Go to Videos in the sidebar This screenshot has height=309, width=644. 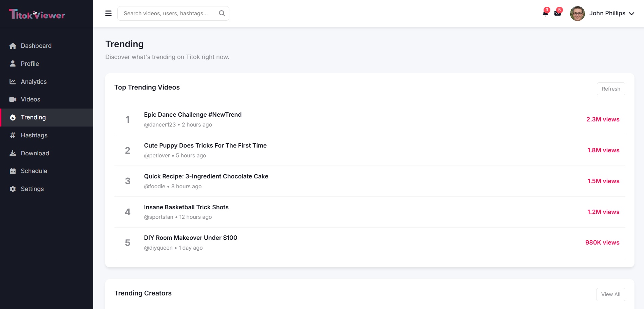coord(31,99)
